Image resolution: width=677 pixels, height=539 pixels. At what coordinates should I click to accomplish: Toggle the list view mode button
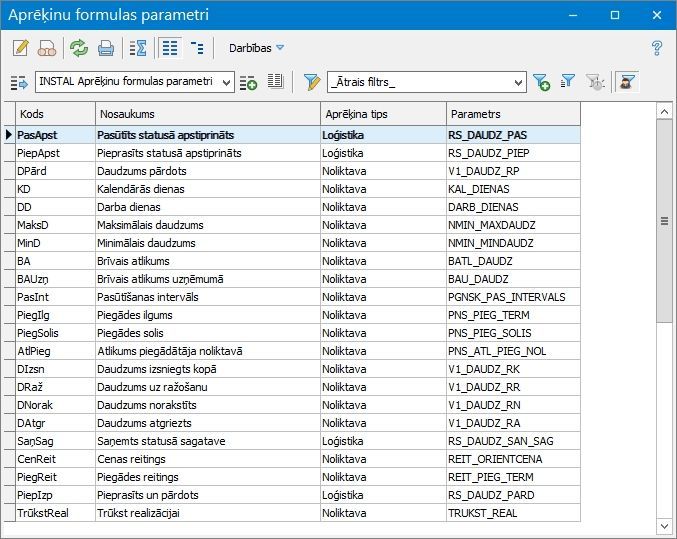coord(169,48)
